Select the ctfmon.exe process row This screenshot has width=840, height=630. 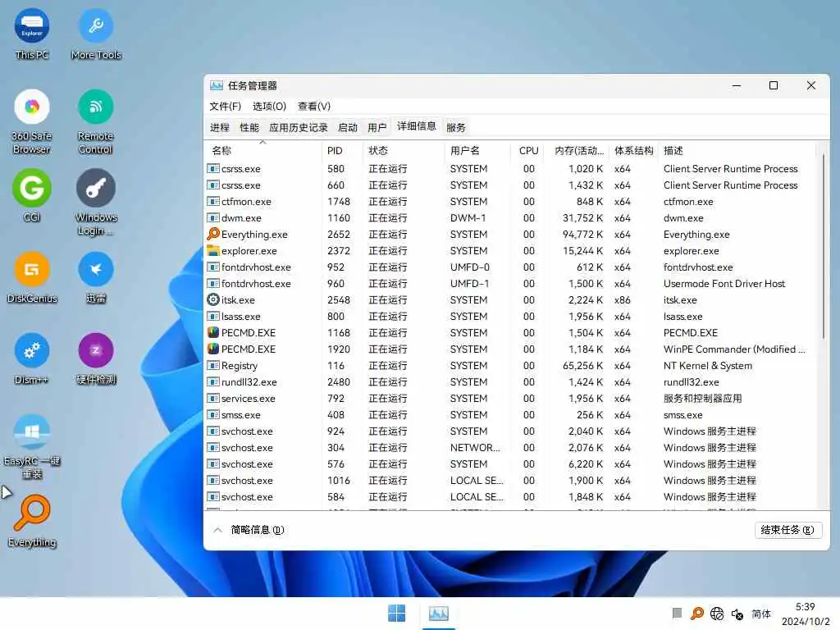click(x=511, y=202)
